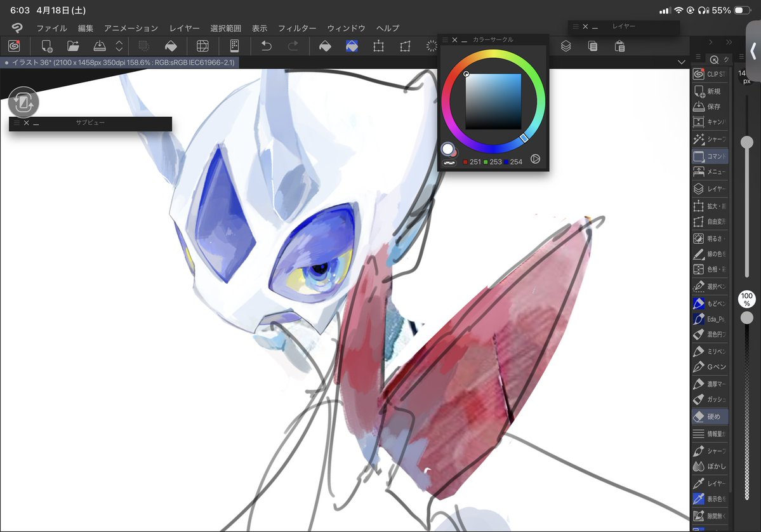Click the copy icon in command bar
Screen dimensions: 761x532
[x=593, y=46]
